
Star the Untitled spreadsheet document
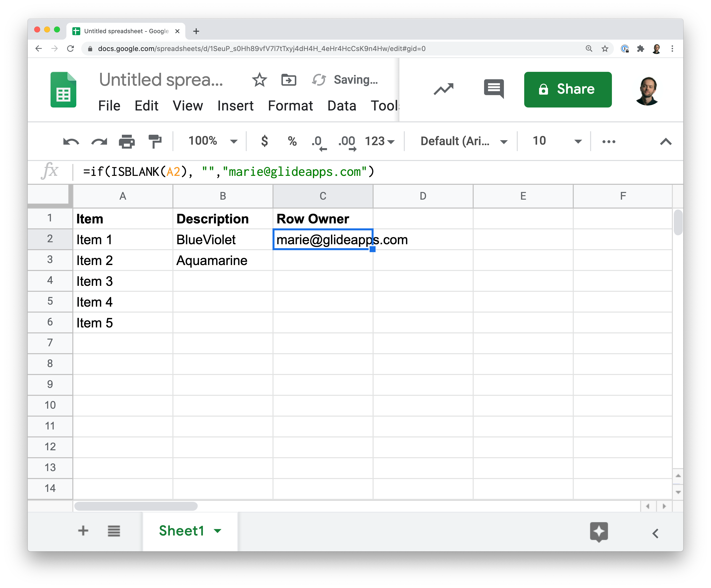pyautogui.click(x=259, y=80)
